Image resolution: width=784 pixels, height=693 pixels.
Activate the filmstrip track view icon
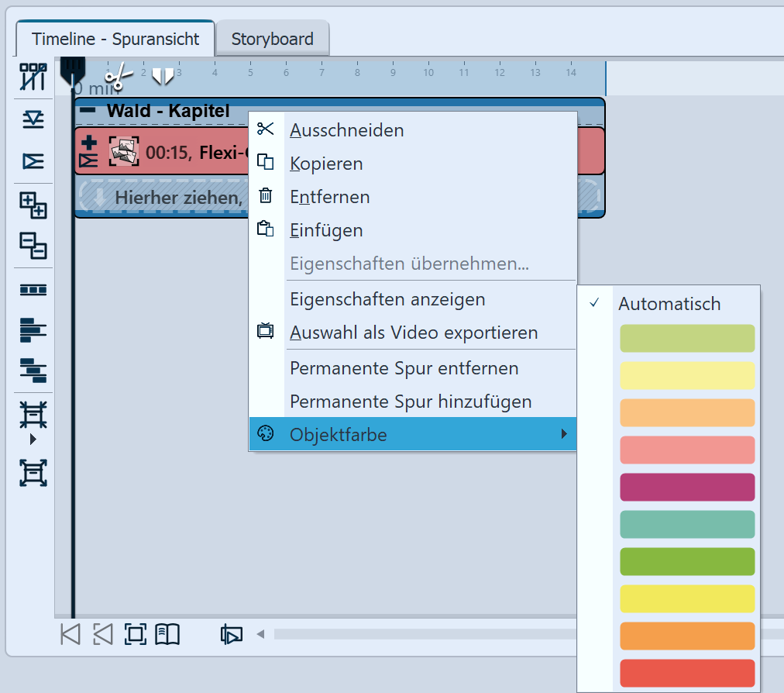[32, 288]
